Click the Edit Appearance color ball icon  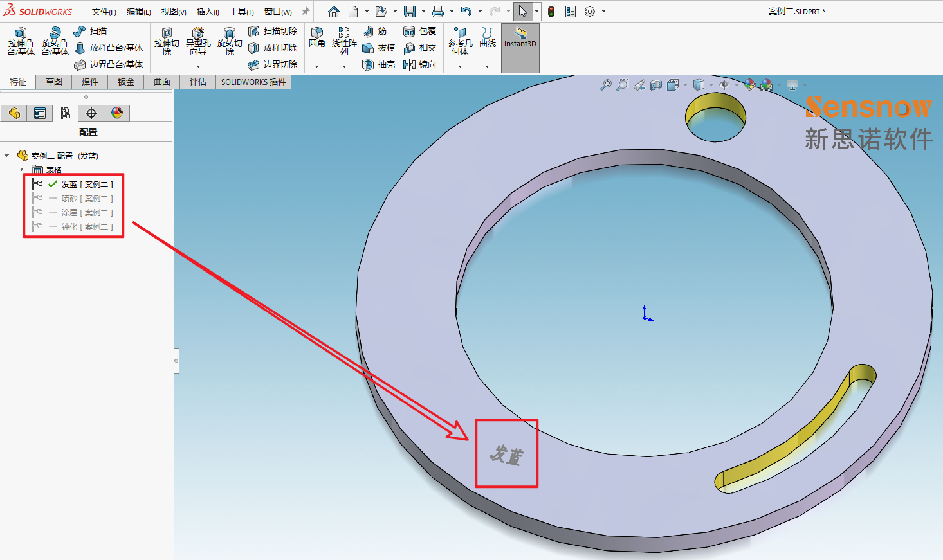pos(749,85)
